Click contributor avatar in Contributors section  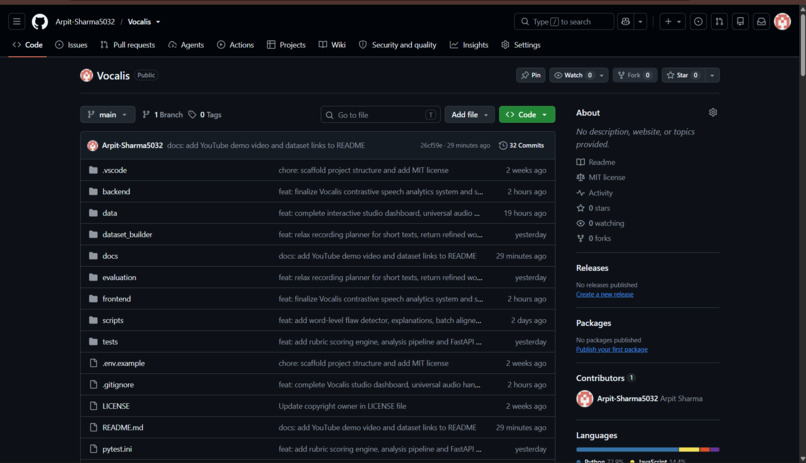584,398
